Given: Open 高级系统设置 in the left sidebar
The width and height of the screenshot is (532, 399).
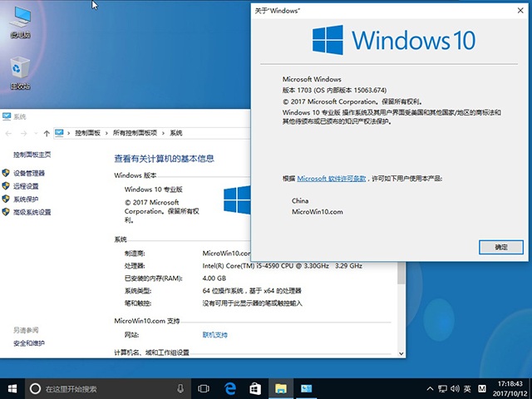Looking at the screenshot, I should click(x=32, y=213).
